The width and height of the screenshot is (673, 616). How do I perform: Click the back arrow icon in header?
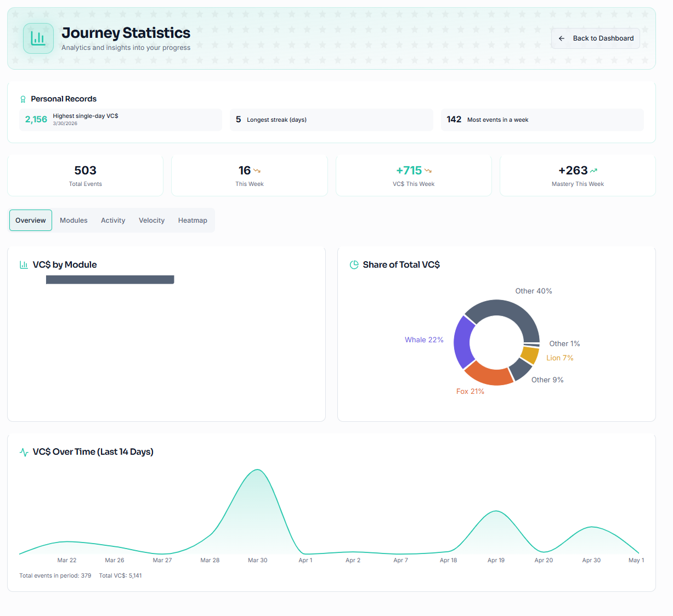562,38
